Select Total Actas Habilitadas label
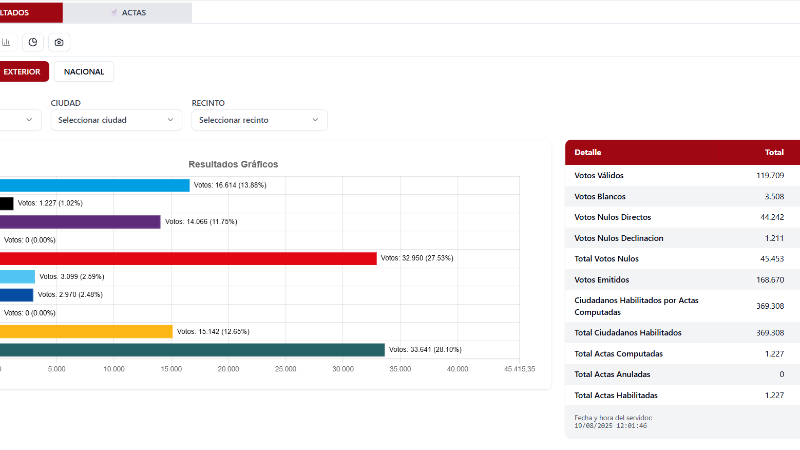Screen dimensions: 800x450 (x=616, y=395)
